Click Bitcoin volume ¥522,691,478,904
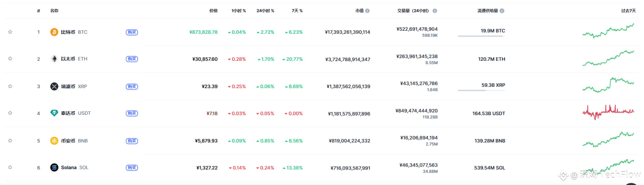 tap(417, 29)
